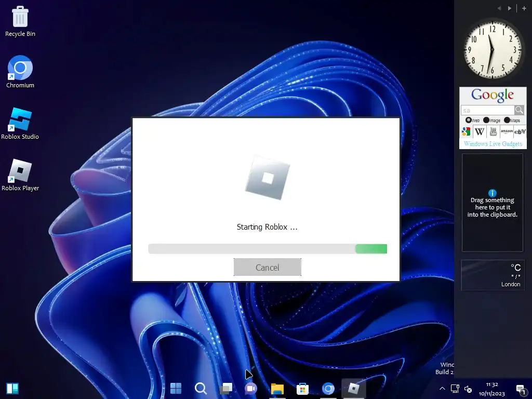Image resolution: width=532 pixels, height=399 pixels.
Task: Open the Windows Live Gadgets link
Action: (x=493, y=143)
